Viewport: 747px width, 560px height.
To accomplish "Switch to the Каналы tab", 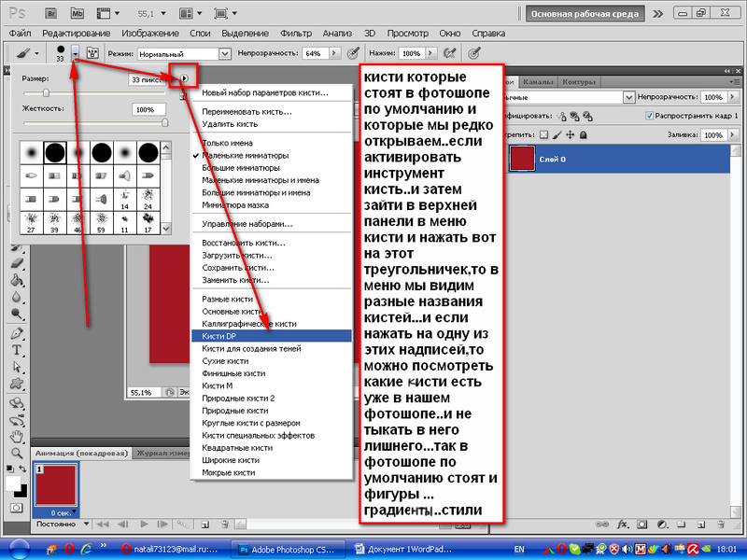I will [x=538, y=82].
